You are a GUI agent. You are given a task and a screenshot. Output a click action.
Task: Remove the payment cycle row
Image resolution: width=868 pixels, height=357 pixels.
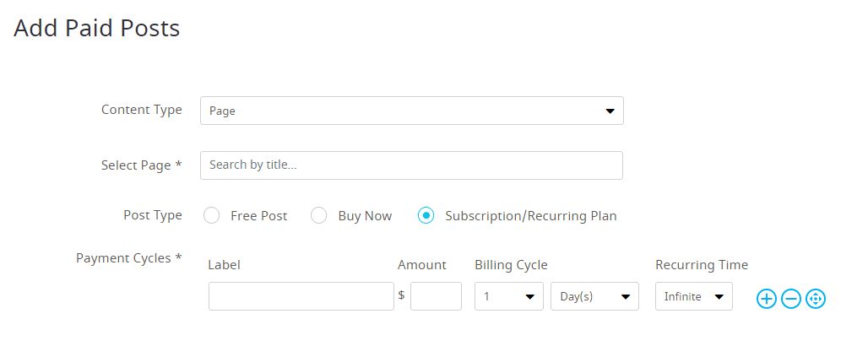[x=790, y=298]
